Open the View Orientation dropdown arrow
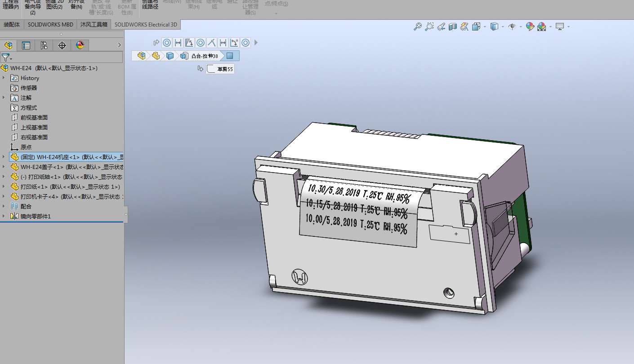This screenshot has width=634, height=364. click(x=485, y=27)
